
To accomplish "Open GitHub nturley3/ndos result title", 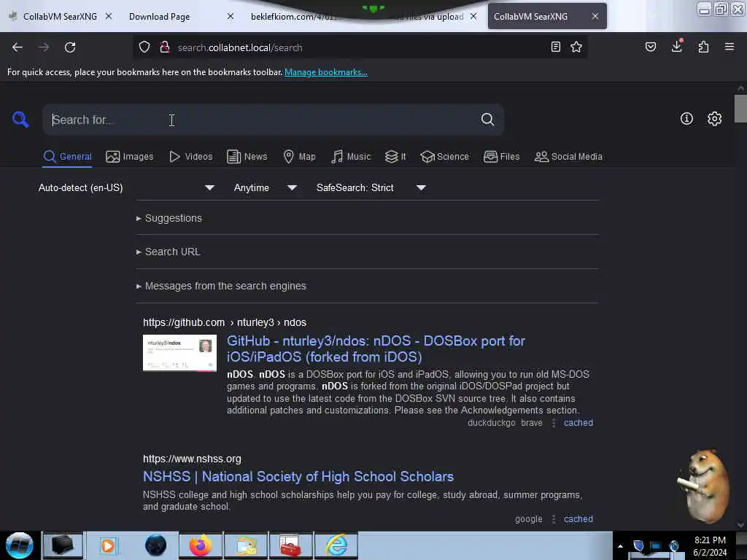I will coord(376,349).
